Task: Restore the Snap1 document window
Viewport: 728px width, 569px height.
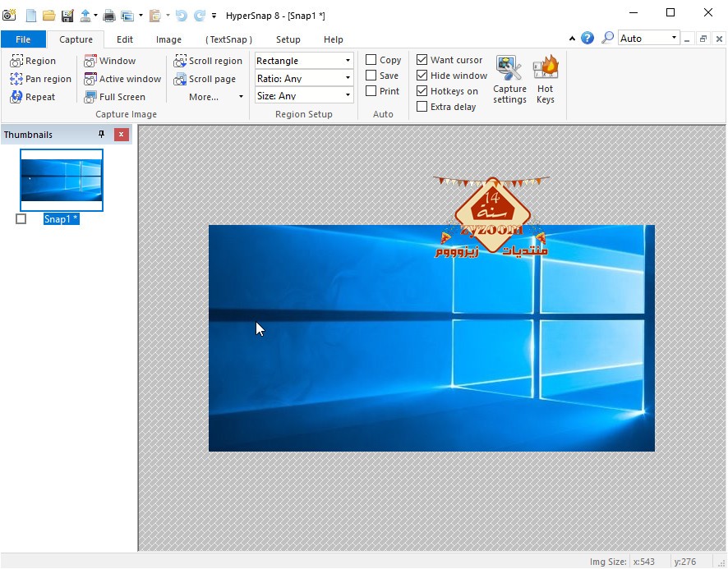Action: coord(703,39)
